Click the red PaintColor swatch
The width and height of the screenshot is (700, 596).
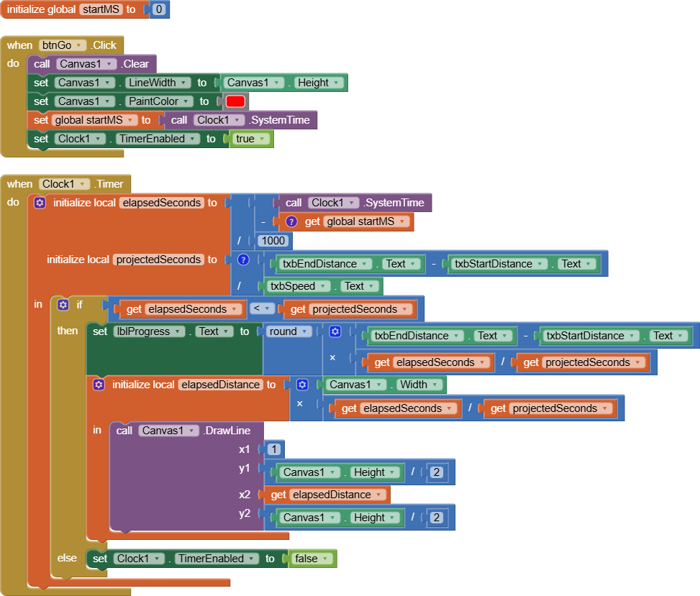[235, 101]
